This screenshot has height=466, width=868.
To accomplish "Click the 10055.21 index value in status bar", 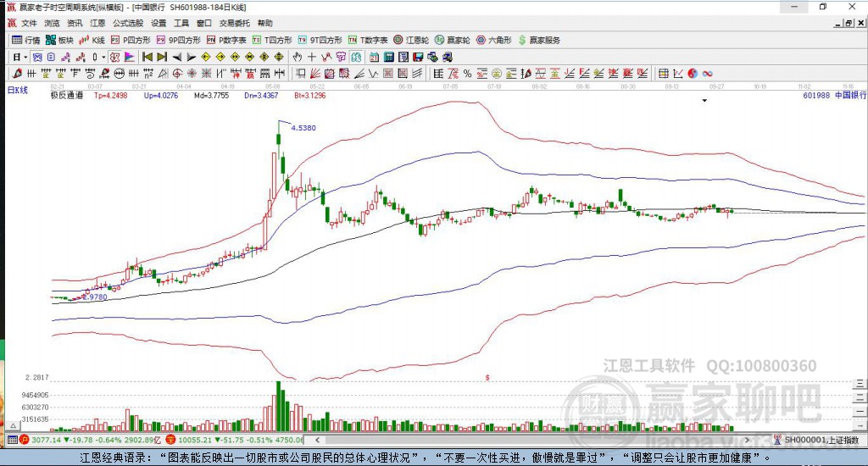I will (x=196, y=440).
